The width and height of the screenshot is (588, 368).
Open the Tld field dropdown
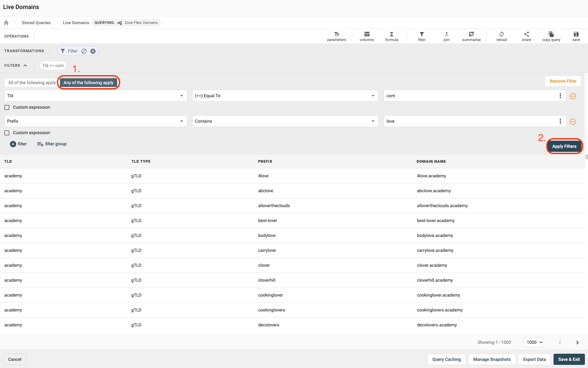96,96
